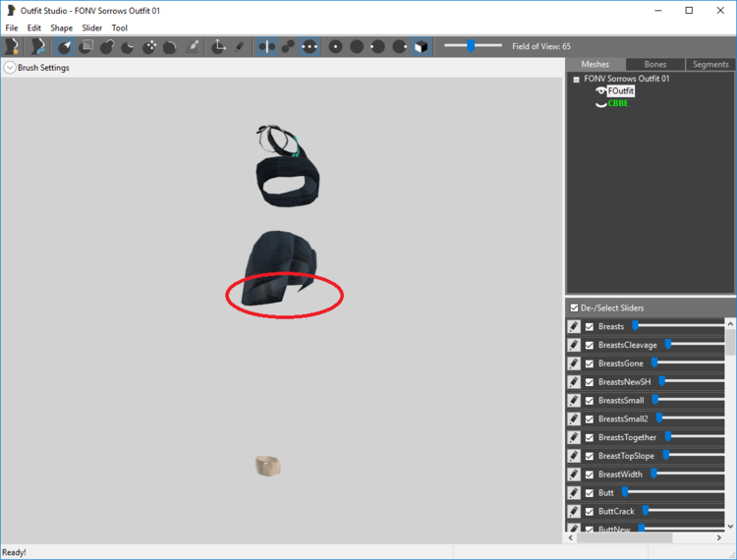Click edit pencil for BreastsSmall2 slider
The height and width of the screenshot is (560, 737).
pos(574,419)
